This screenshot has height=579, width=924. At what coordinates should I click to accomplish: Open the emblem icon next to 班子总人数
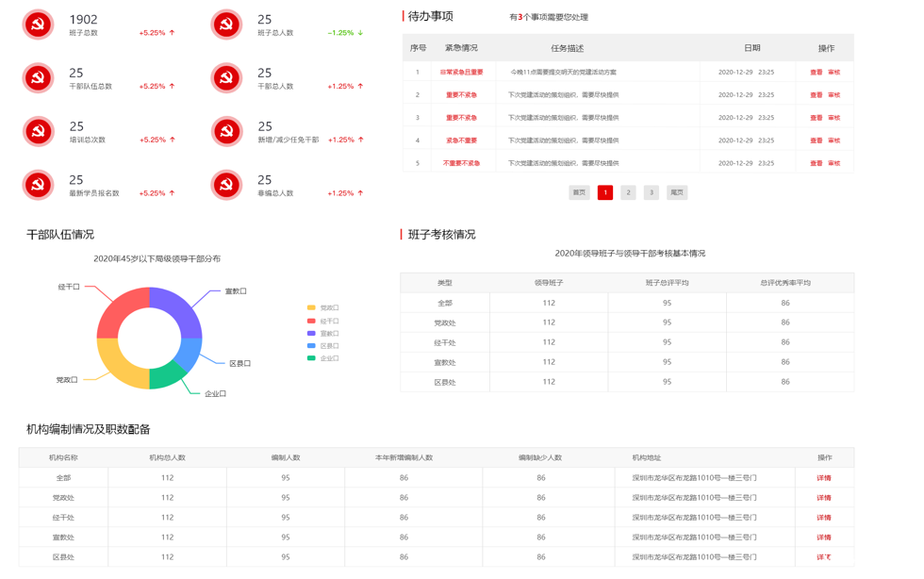226,25
